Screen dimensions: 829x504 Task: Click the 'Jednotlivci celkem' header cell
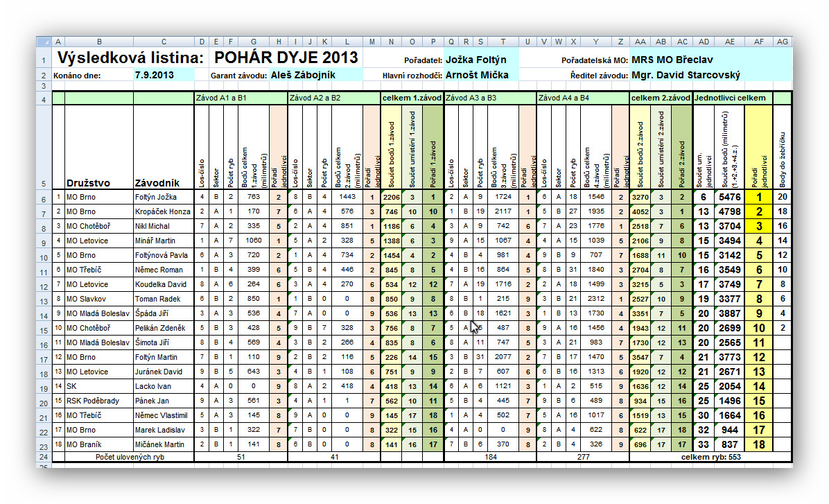732,98
